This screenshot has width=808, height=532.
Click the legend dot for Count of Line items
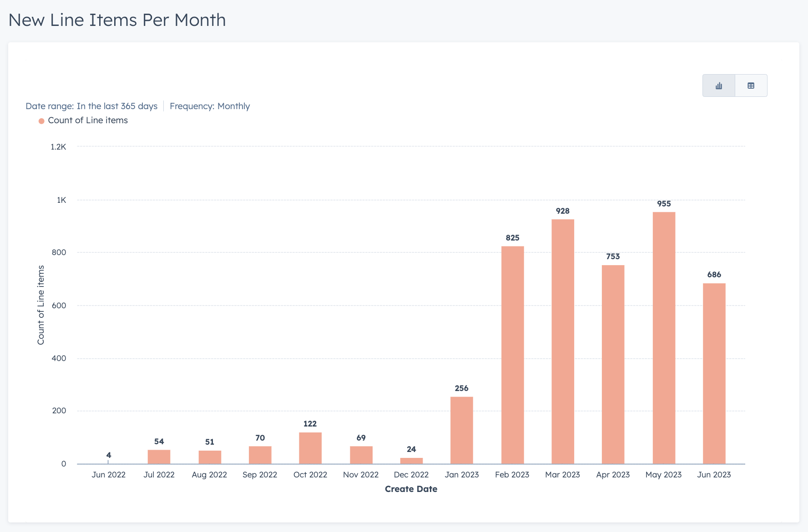click(x=41, y=120)
